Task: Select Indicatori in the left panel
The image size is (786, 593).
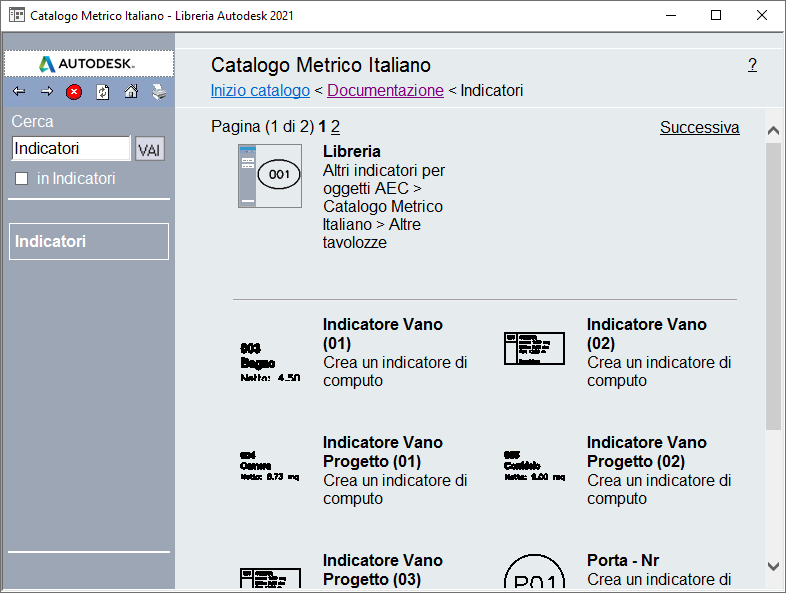Action: pyautogui.click(x=88, y=241)
